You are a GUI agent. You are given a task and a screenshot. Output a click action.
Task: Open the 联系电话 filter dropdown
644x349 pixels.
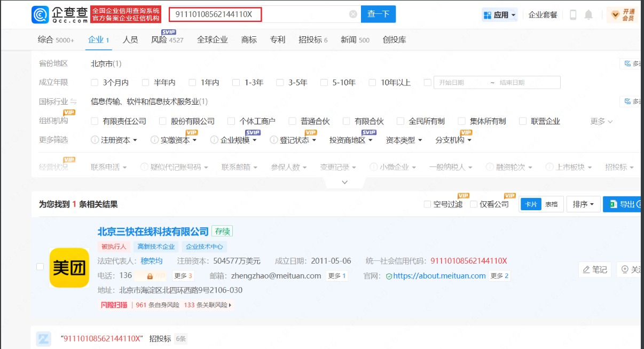tap(109, 167)
